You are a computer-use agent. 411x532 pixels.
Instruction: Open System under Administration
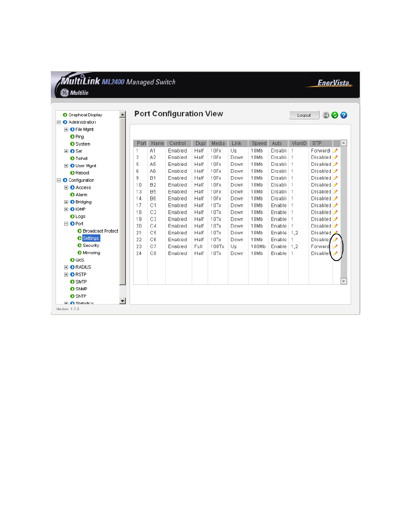tap(83, 144)
